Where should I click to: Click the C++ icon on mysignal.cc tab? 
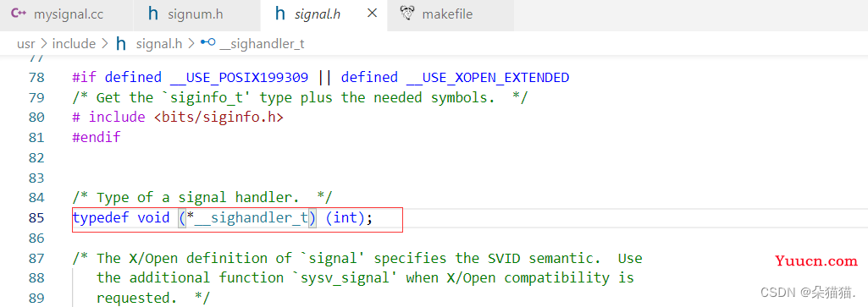(19, 14)
